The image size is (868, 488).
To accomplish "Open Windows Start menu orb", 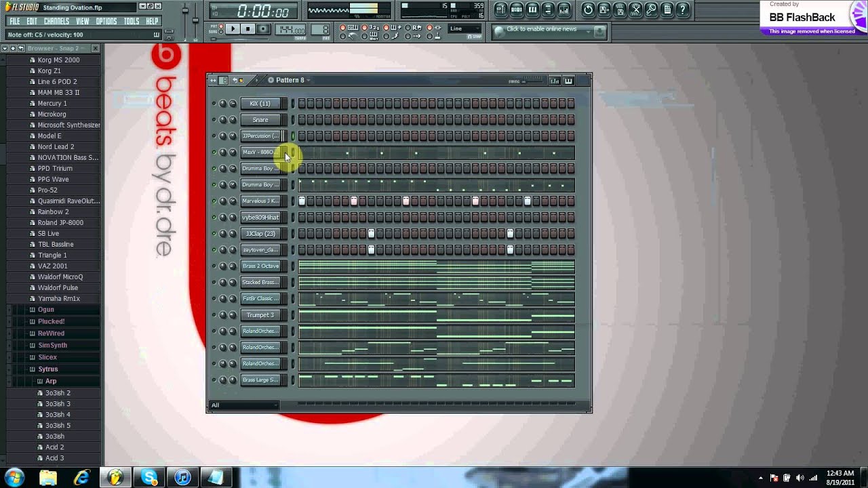I will tap(14, 477).
